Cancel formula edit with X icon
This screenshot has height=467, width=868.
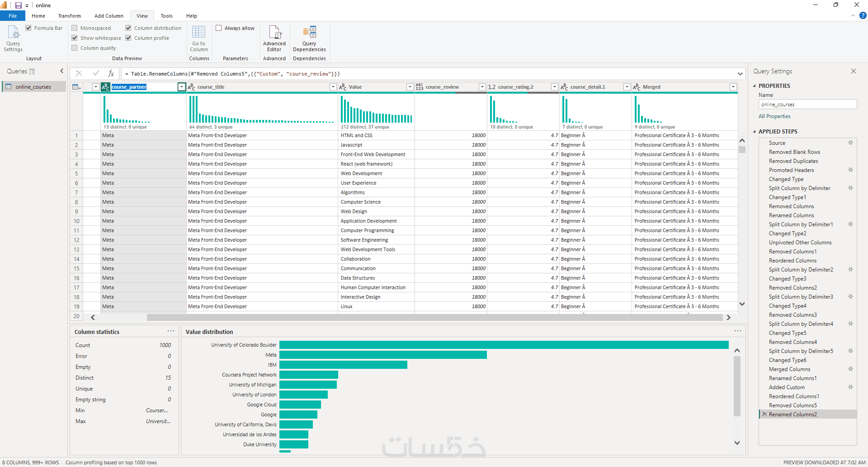click(x=79, y=73)
